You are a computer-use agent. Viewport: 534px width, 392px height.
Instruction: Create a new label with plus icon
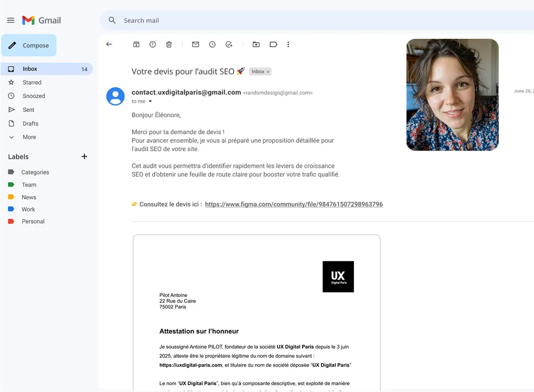(x=84, y=157)
